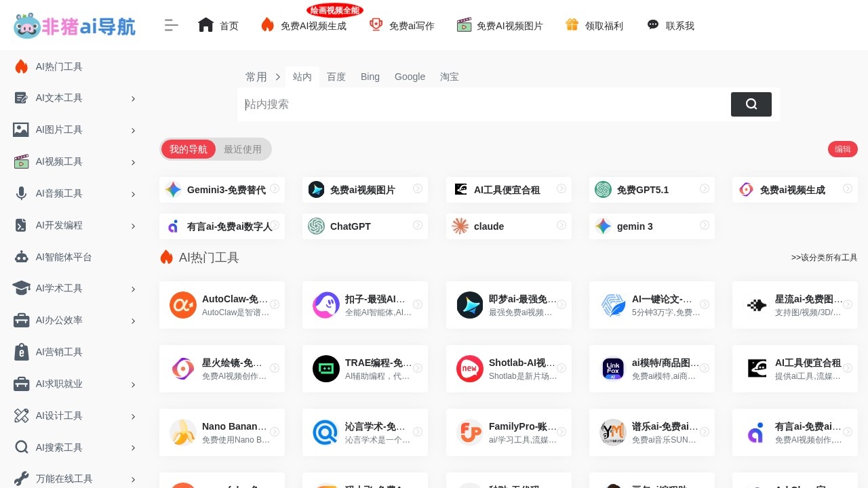Switch to the 百度 search tab

[336, 77]
